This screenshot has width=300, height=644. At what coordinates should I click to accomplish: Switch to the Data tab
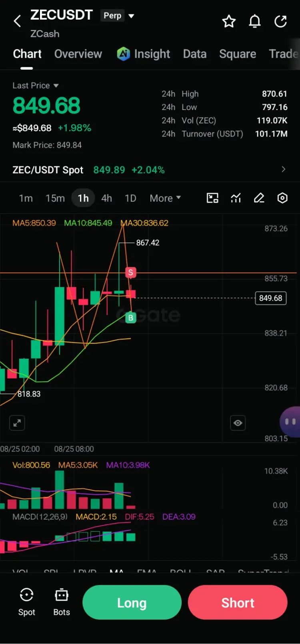[x=195, y=54]
